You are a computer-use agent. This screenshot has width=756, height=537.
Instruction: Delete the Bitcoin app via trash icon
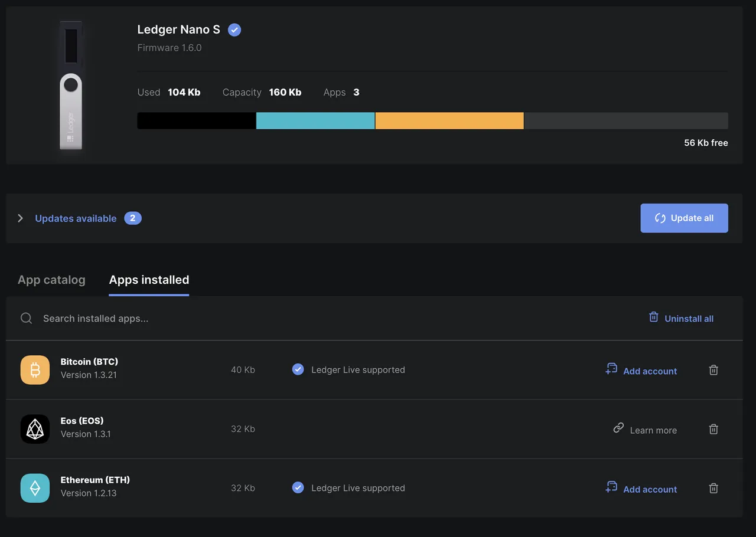click(x=713, y=370)
